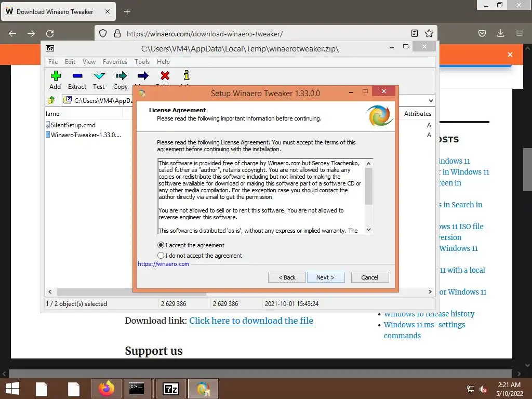Sort by Attributes column header
The width and height of the screenshot is (532, 399).
point(417,114)
